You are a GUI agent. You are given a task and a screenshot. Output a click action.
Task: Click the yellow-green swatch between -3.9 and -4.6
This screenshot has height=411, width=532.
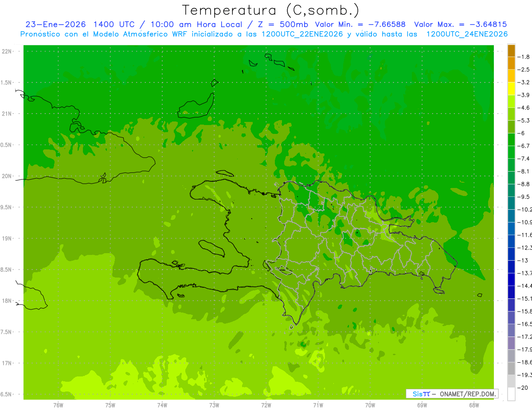(511, 102)
